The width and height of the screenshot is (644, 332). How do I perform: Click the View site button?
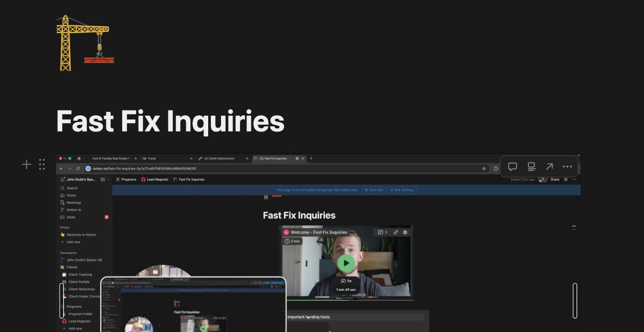(374, 189)
